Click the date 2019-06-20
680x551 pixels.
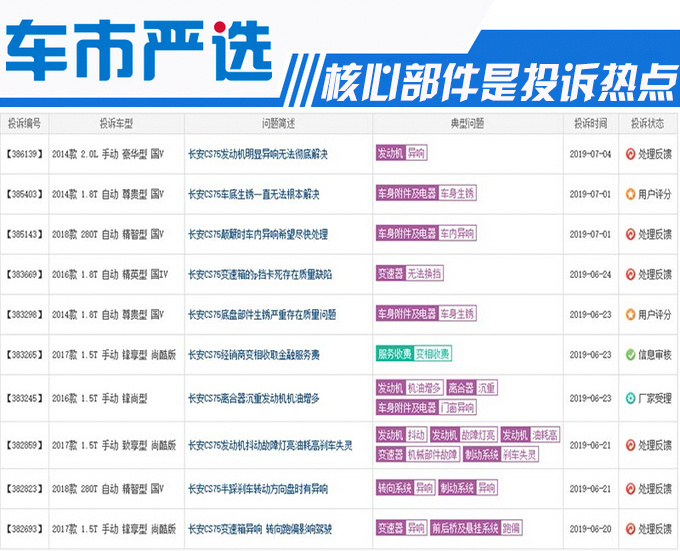[591, 529]
